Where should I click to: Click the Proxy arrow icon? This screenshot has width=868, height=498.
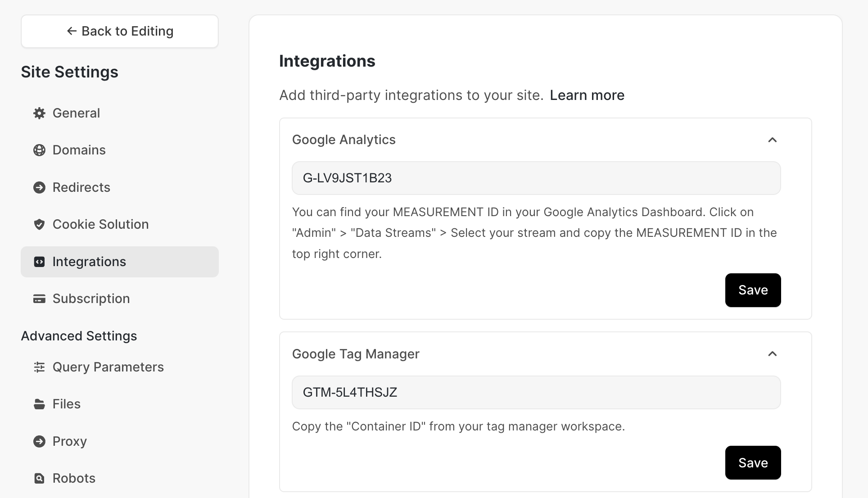tap(39, 441)
